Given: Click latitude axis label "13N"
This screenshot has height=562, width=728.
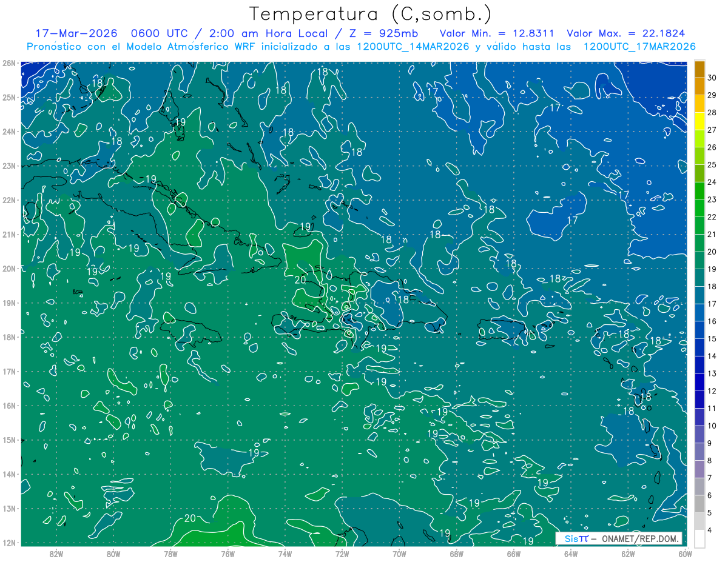Looking at the screenshot, I should pyautogui.click(x=8, y=508).
